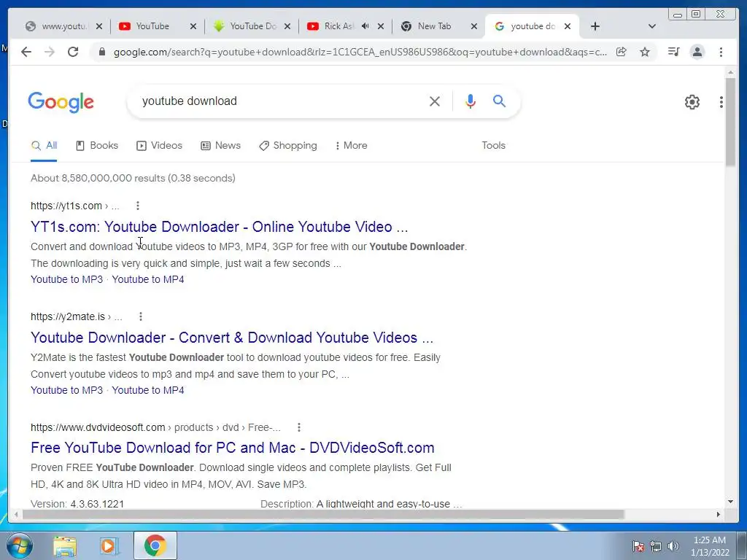Open YT1s.com Youtube Downloader result

[219, 227]
